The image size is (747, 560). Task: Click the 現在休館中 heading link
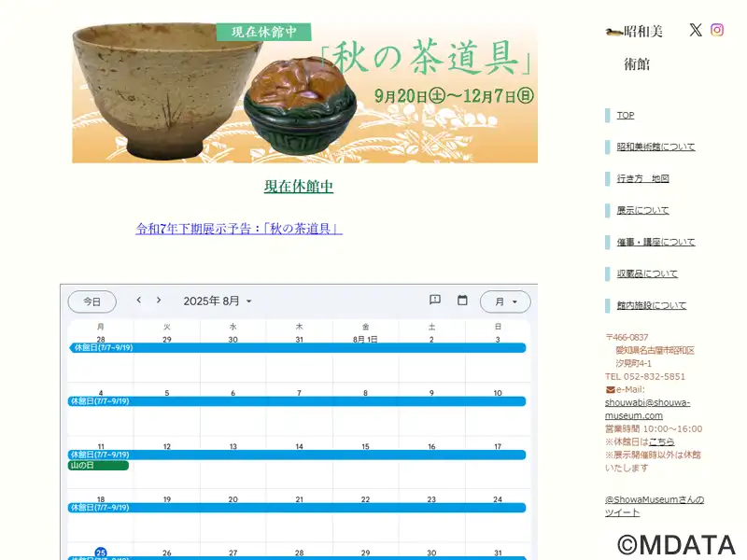299,186
